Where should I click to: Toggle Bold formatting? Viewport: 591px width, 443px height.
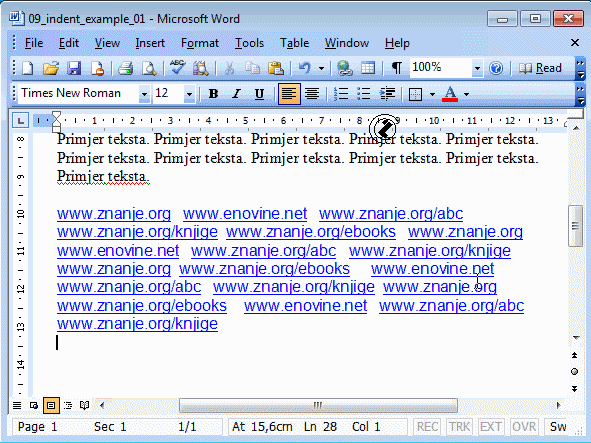point(213,94)
